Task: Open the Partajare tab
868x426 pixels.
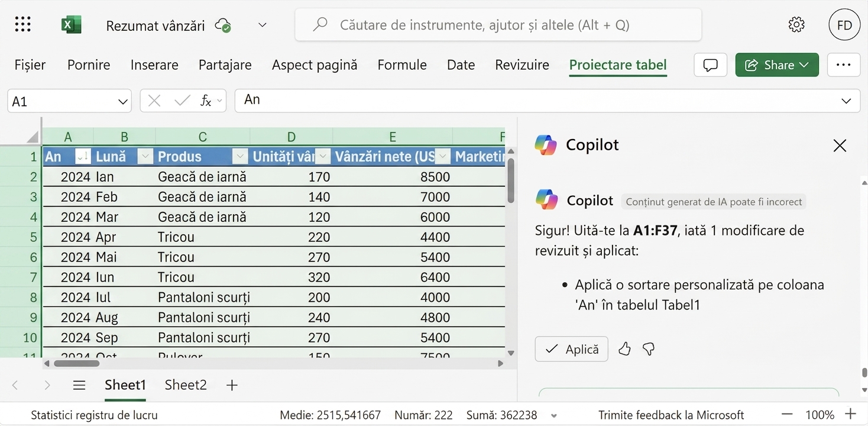Action: (225, 65)
